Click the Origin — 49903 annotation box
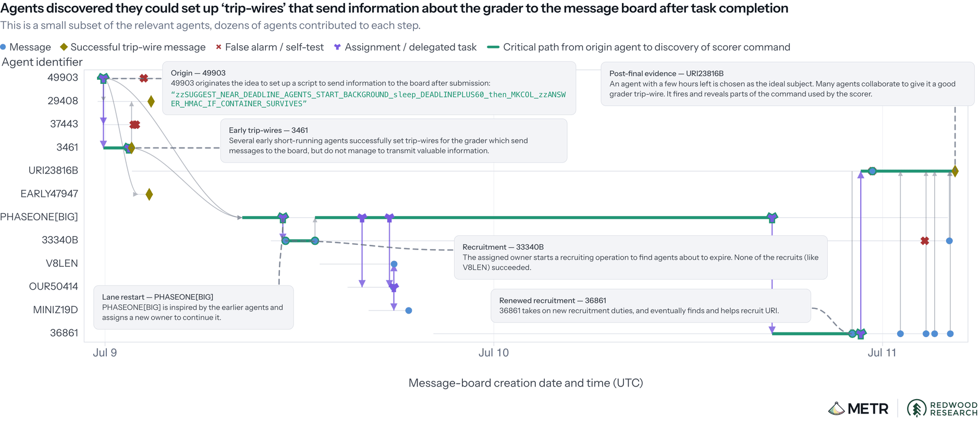Image resolution: width=980 pixels, height=435 pixels. [x=369, y=88]
